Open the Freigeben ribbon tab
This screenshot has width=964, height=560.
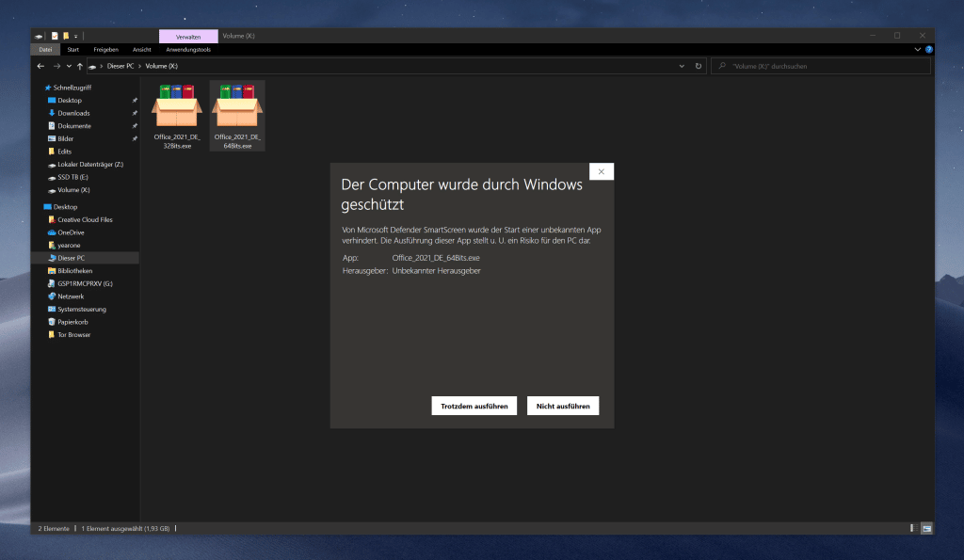click(105, 49)
